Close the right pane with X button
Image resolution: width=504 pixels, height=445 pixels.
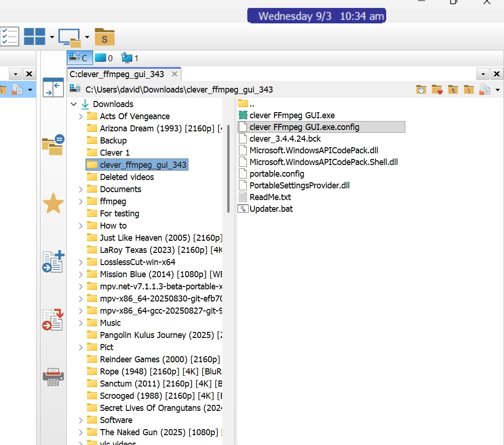tap(497, 74)
